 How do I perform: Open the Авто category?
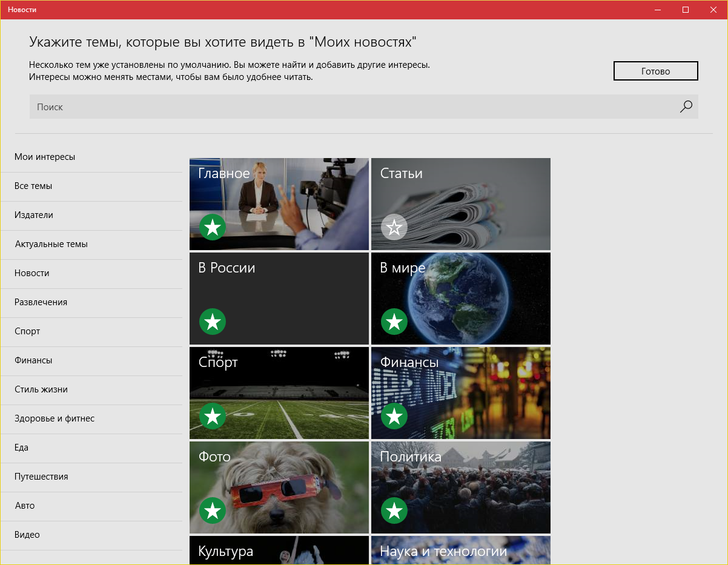(x=91, y=506)
